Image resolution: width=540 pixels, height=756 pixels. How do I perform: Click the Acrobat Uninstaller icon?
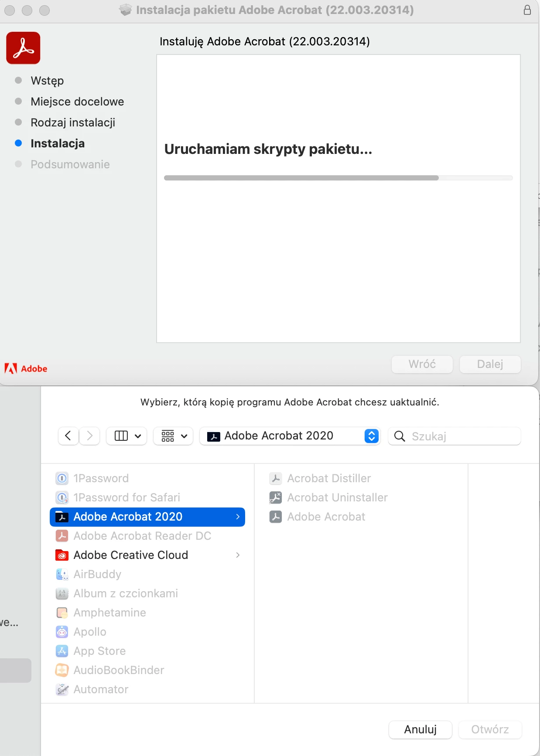click(x=276, y=497)
